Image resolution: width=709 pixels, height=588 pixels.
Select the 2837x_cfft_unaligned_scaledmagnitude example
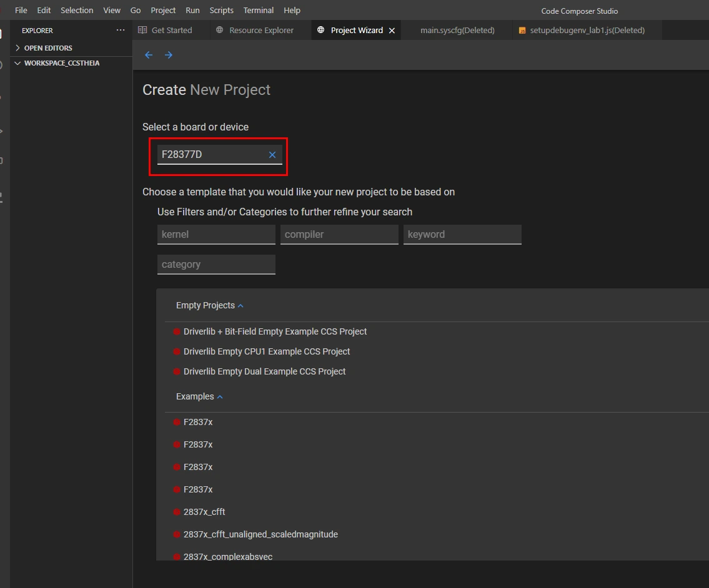click(x=260, y=534)
